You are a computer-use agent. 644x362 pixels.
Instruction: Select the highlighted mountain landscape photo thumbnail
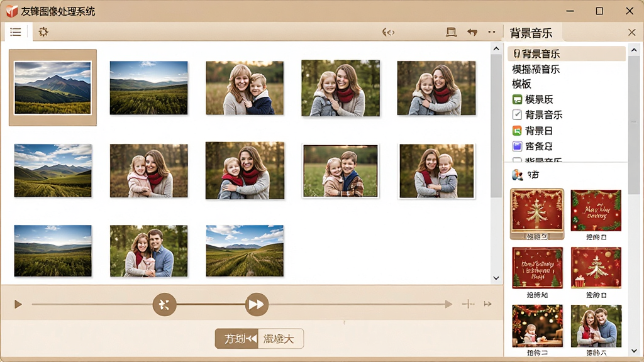[x=53, y=87]
